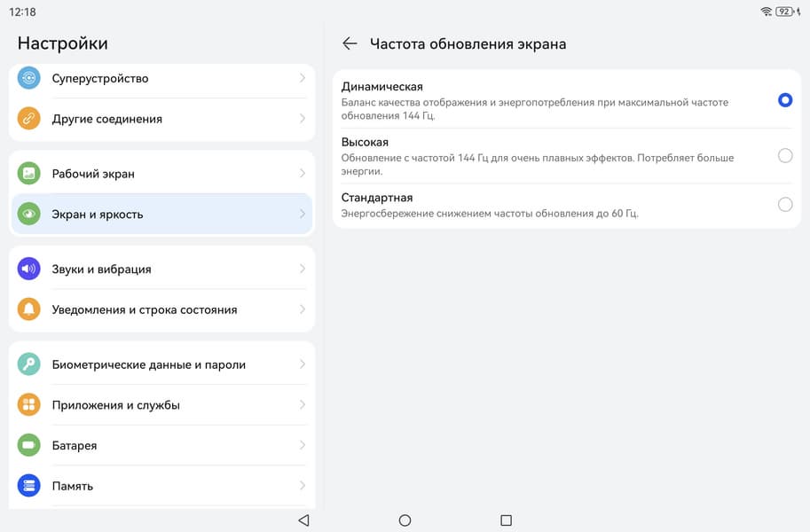Image resolution: width=810 pixels, height=532 pixels.
Task: Tap the Рабочий экран picture icon
Action: (x=29, y=174)
